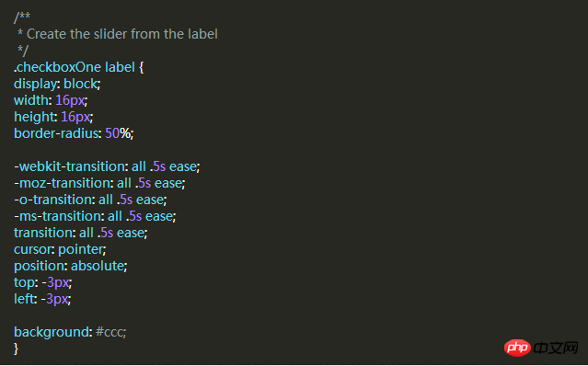Viewport: 588px width, 366px height.
Task: Click the -webkit-transition property line
Action: point(107,166)
